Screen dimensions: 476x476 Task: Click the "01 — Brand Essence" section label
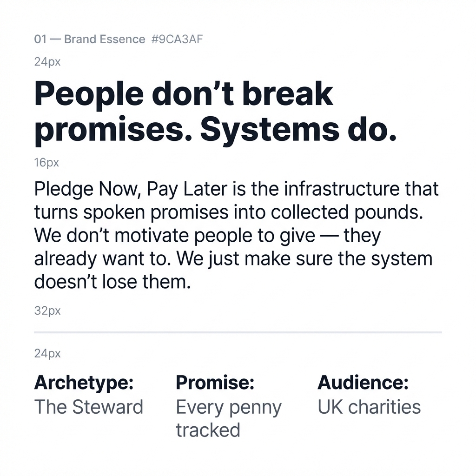[x=90, y=39]
